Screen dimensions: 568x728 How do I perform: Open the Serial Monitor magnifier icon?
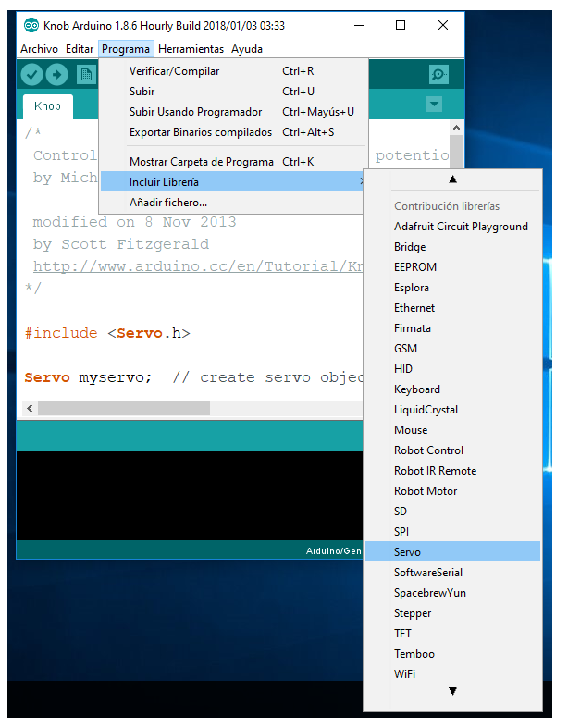(x=438, y=74)
